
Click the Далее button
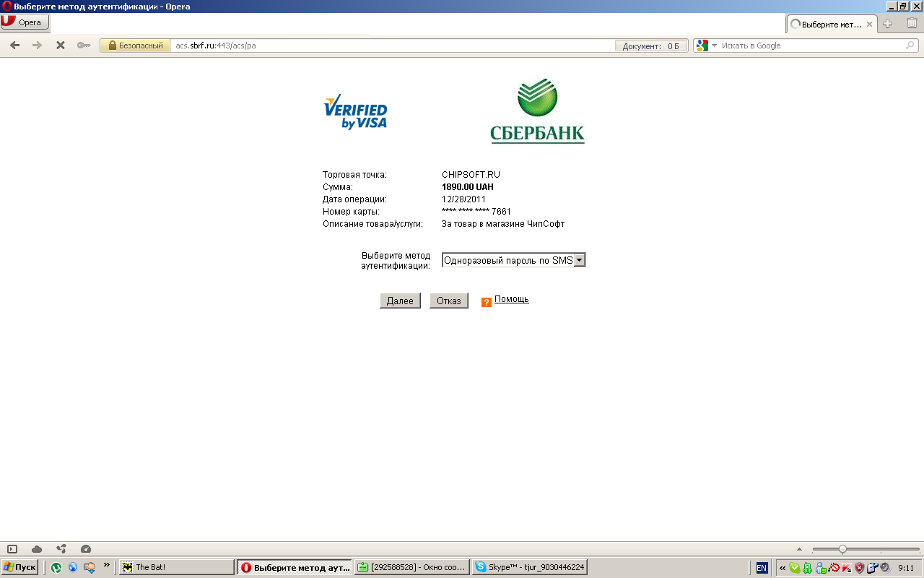(x=400, y=301)
